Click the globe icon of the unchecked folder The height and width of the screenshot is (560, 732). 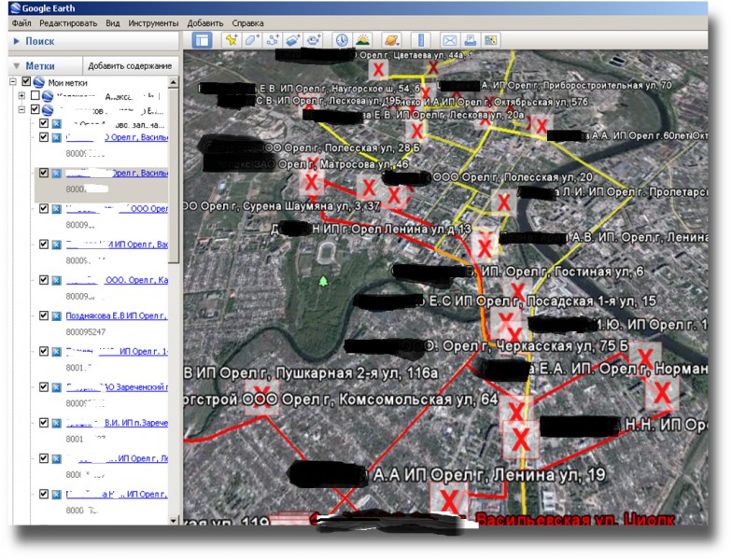pyautogui.click(x=47, y=96)
